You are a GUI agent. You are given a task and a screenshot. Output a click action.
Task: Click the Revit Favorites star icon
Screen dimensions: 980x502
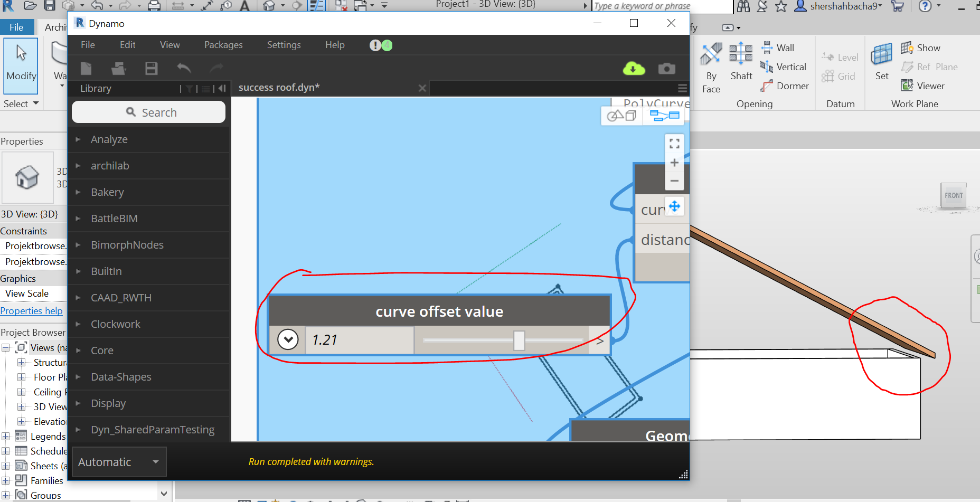[x=781, y=6]
